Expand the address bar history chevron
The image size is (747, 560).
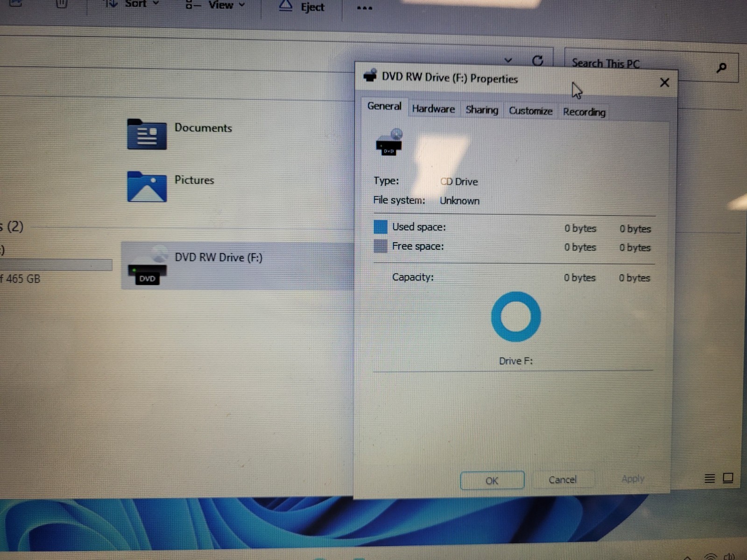(x=508, y=60)
